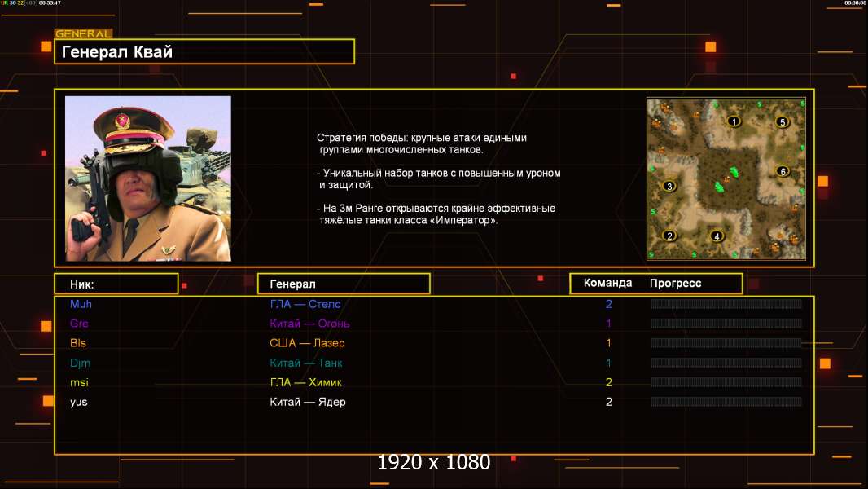Select start position 5 marker on map
Screen dimensions: 868x489
[x=783, y=122]
